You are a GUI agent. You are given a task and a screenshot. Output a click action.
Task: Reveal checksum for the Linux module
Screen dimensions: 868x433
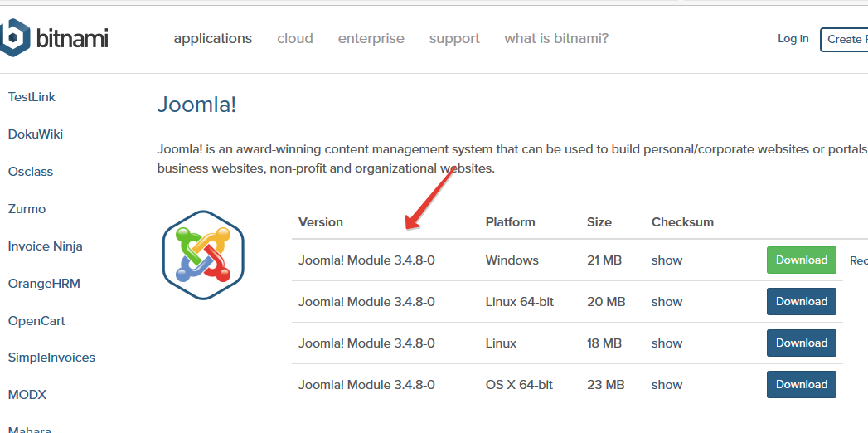click(x=667, y=343)
